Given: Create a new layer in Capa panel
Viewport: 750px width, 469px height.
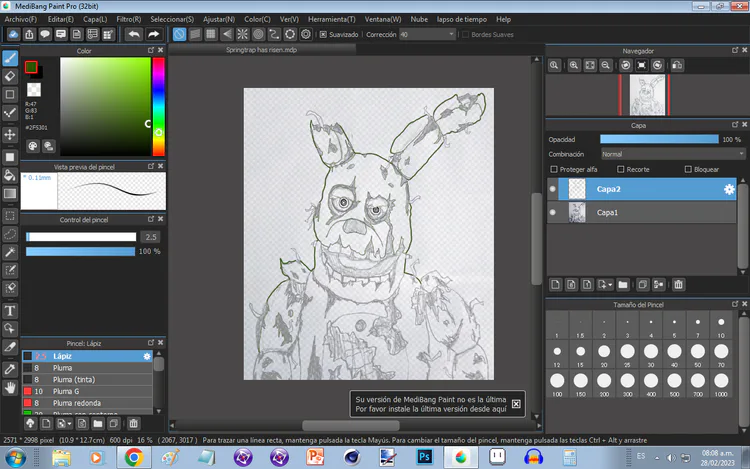Looking at the screenshot, I should 555,285.
